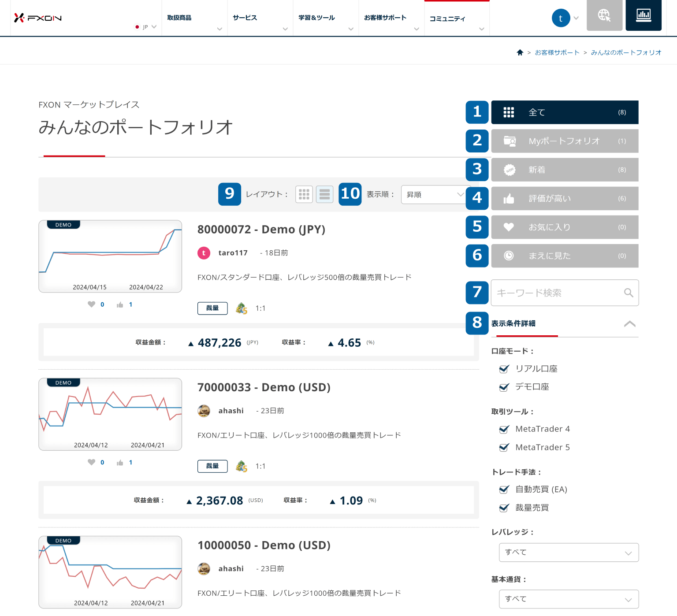Viewport: 677px width, 616px height.
Task: Open 80000072 chart thumbnail
Action: pos(110,256)
